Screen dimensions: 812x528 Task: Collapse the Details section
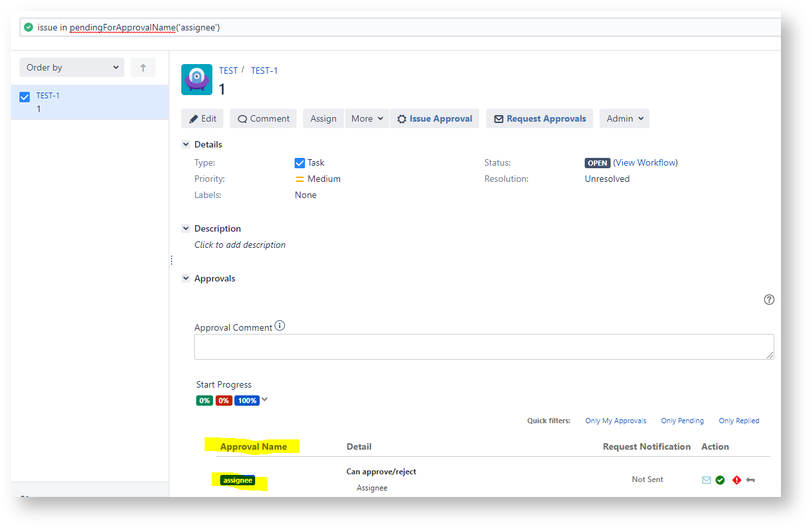click(186, 144)
